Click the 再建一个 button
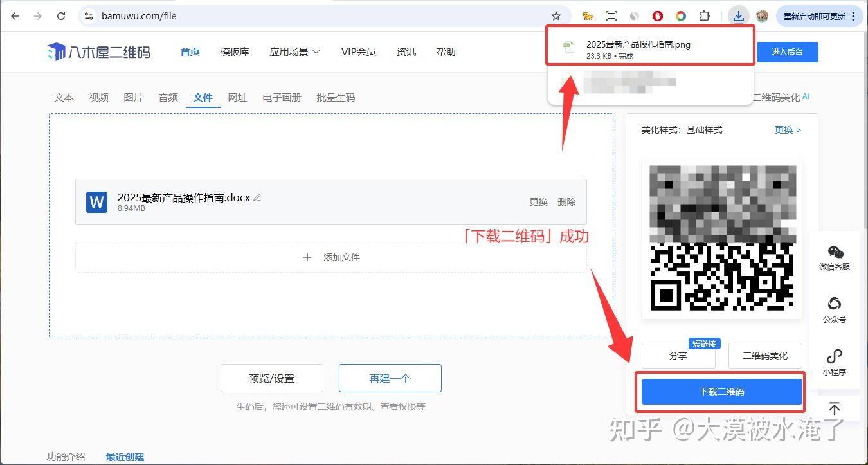Screen dimensions: 868x465 pyautogui.click(x=390, y=378)
